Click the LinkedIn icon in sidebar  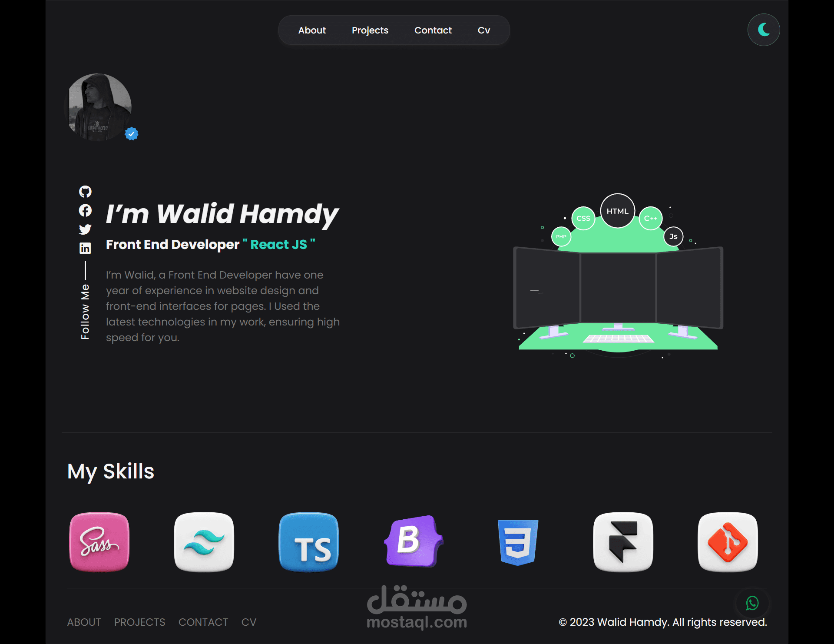(85, 248)
